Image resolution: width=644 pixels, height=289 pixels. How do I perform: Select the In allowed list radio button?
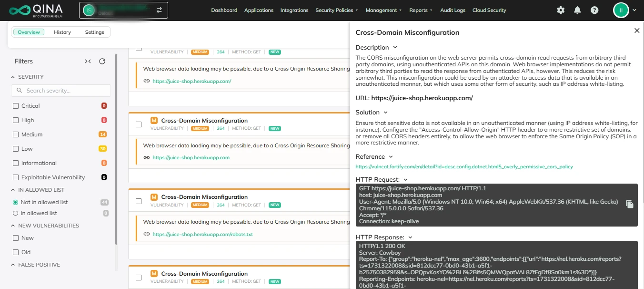(x=16, y=213)
